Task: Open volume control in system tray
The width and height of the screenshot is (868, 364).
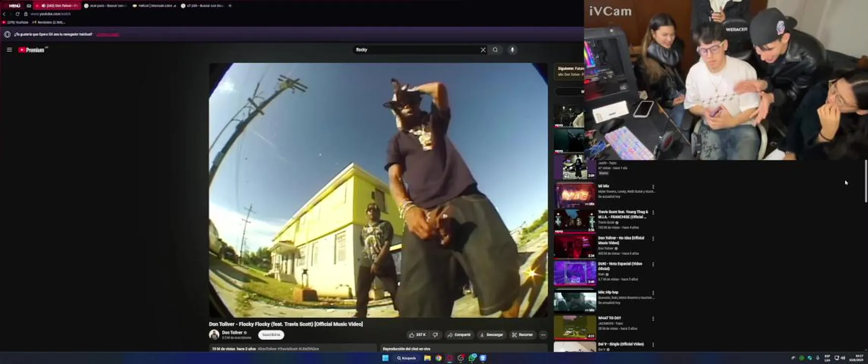Action: [x=843, y=358]
